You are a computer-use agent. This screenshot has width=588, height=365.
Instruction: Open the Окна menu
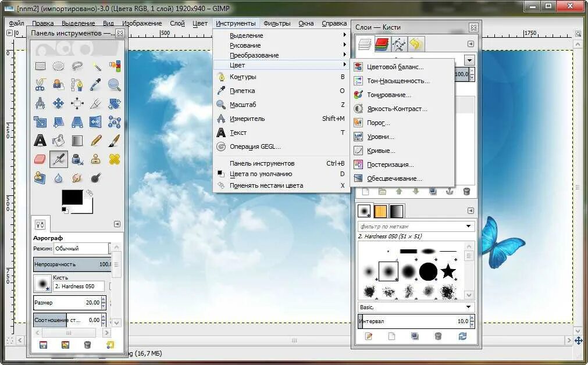[x=306, y=23]
